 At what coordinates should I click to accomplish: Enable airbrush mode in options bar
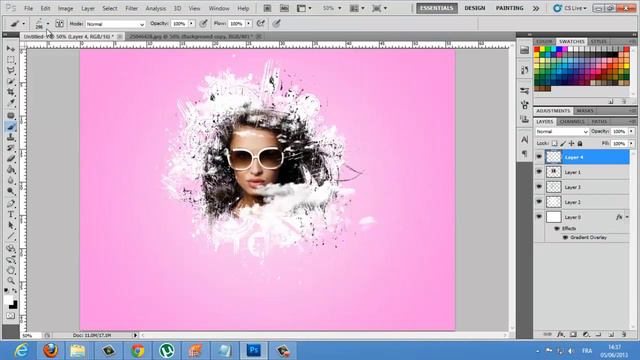tap(260, 24)
